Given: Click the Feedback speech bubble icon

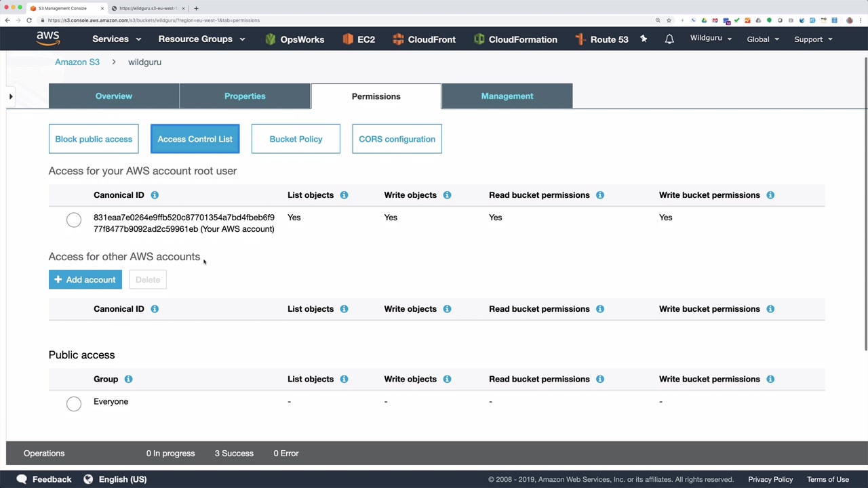Looking at the screenshot, I should pos(22,479).
